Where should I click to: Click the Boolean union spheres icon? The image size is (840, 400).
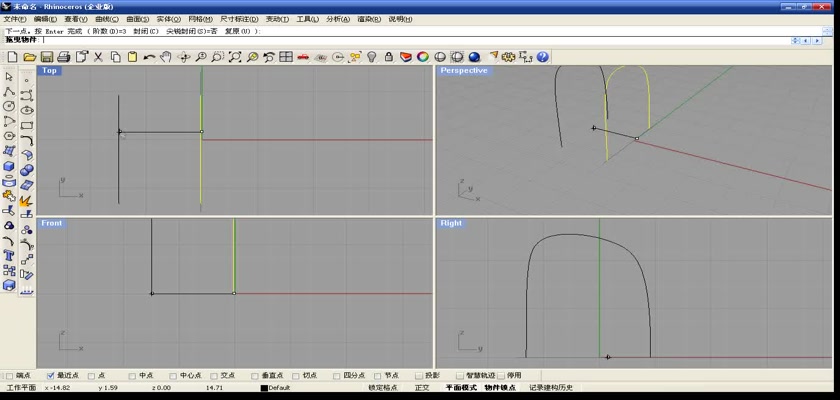point(27,170)
